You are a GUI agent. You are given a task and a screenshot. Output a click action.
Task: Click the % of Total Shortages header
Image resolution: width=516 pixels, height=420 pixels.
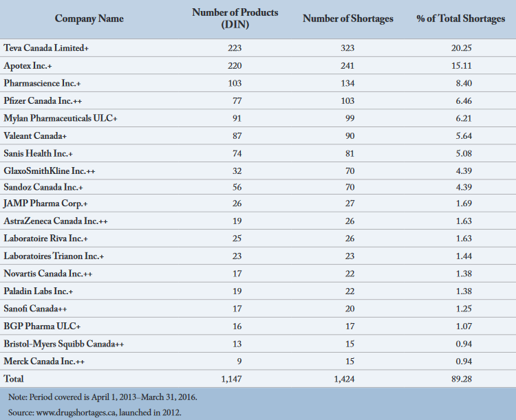click(x=460, y=19)
